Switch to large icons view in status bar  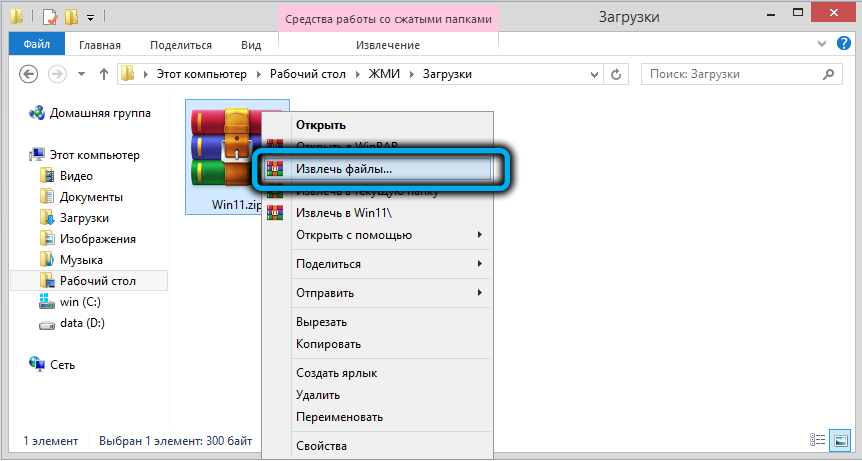click(840, 440)
